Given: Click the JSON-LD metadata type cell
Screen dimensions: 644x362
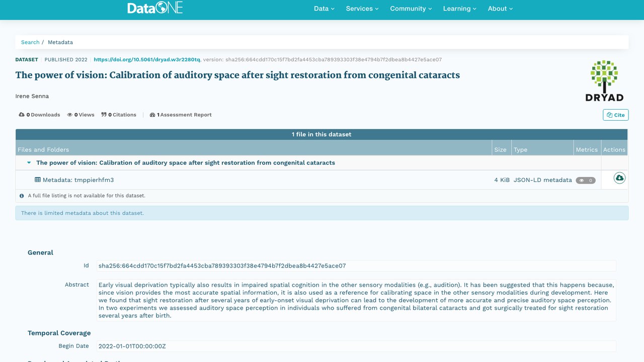Looking at the screenshot, I should [542, 180].
